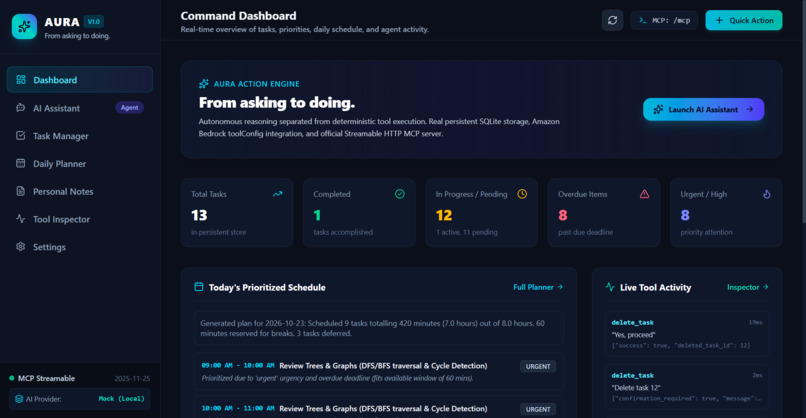Image resolution: width=806 pixels, height=418 pixels.
Task: Open Task Manager from sidebar
Action: pos(80,136)
